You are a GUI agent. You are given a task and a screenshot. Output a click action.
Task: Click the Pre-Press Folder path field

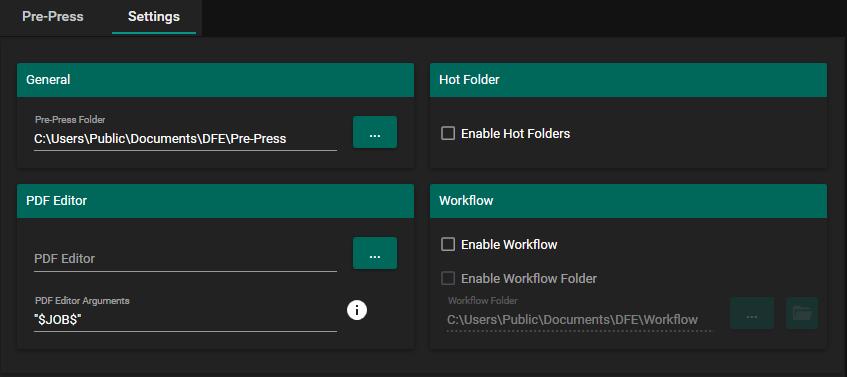[x=185, y=139]
